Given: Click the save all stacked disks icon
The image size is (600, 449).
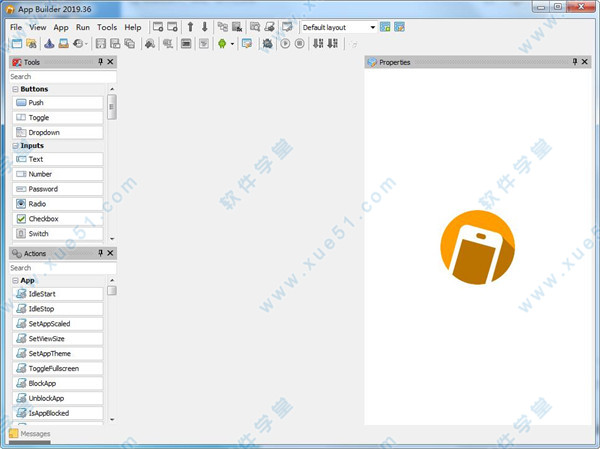Looking at the screenshot, I should (x=130, y=44).
